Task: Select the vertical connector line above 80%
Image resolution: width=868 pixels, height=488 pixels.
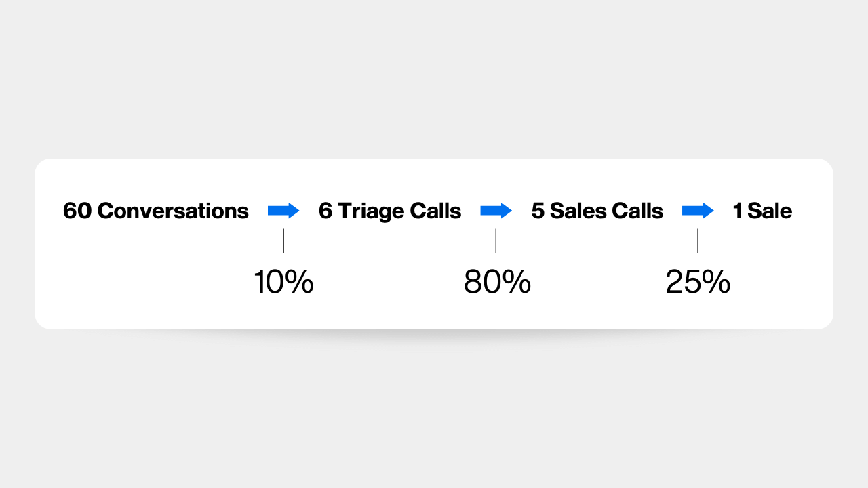Action: click(x=496, y=241)
